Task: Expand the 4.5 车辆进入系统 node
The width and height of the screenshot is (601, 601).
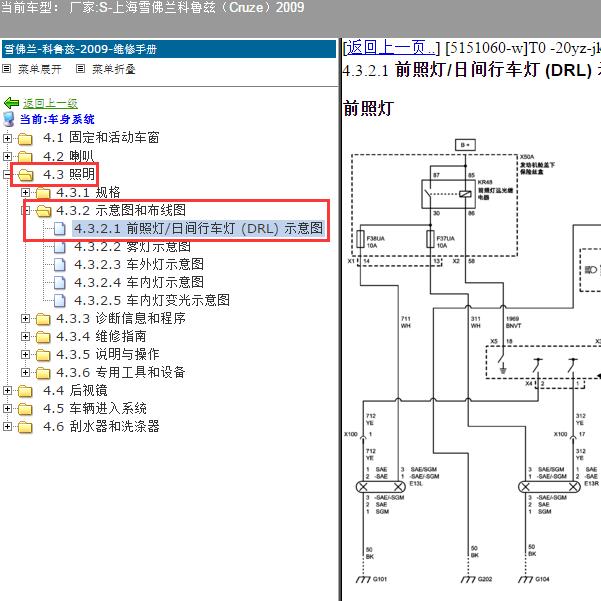Action: click(x=7, y=409)
